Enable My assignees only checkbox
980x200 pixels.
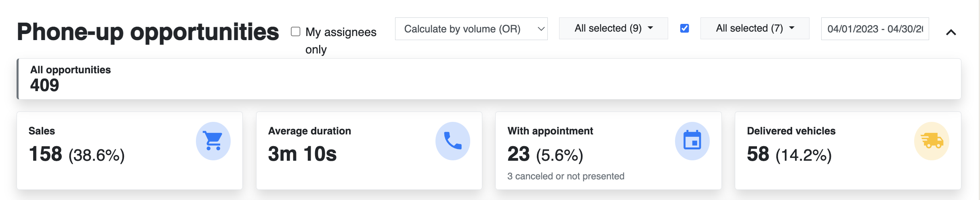click(296, 32)
